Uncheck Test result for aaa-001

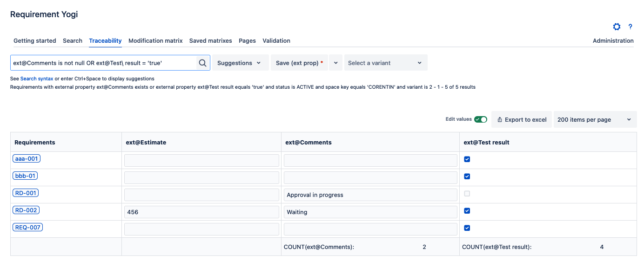(467, 159)
